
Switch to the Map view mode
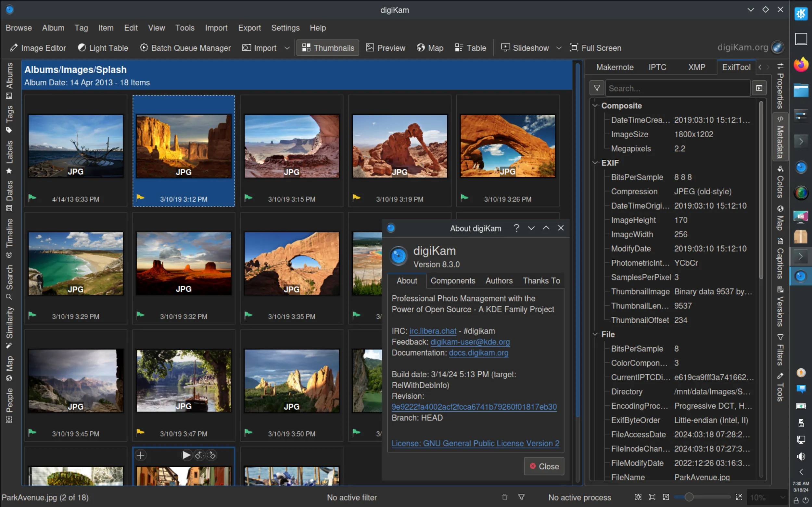point(430,48)
